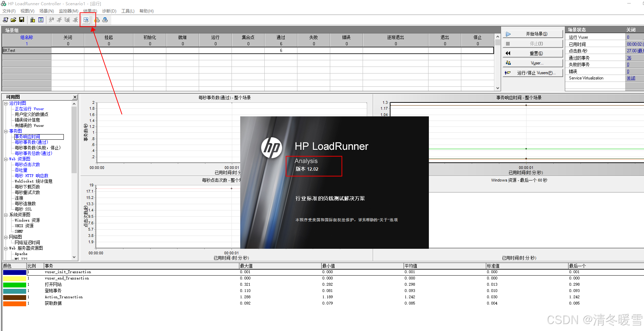Click scenario groups scrollbar up arrow
Image resolution: width=644 pixels, height=331 pixels.
point(498,37)
